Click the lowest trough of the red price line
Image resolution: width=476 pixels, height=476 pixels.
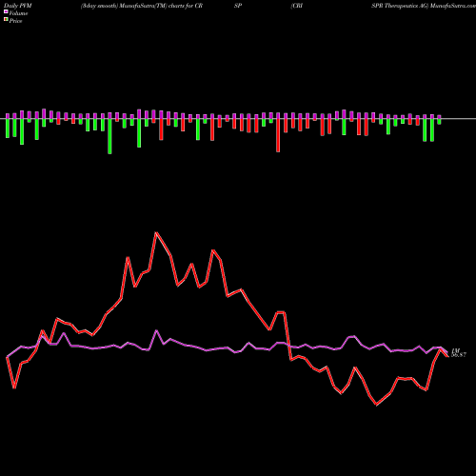(x=377, y=405)
